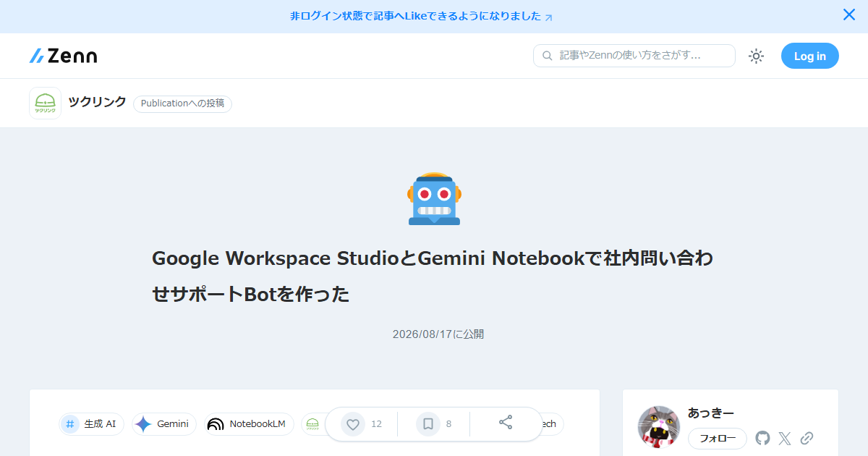
Task: Like the article with heart icon
Action: click(x=353, y=424)
